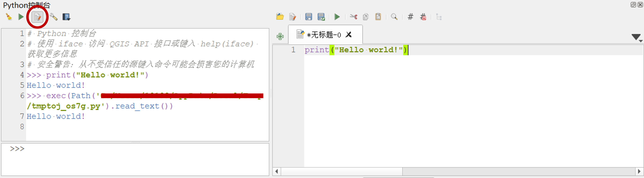Open a script with the folder icon

[x=280, y=17]
